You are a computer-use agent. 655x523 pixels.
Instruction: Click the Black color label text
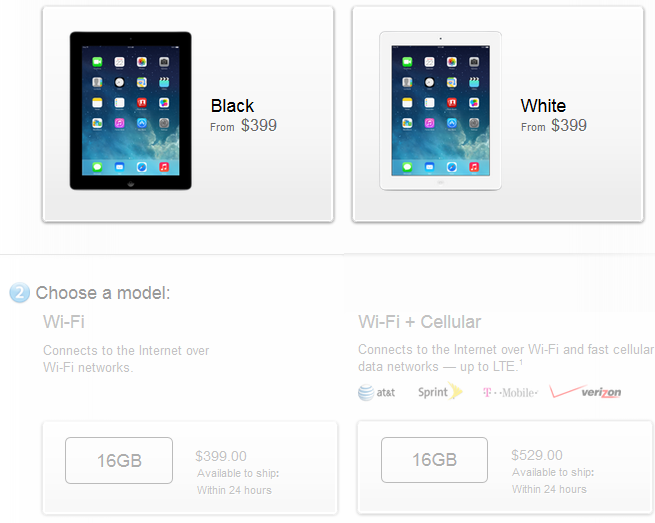point(232,106)
